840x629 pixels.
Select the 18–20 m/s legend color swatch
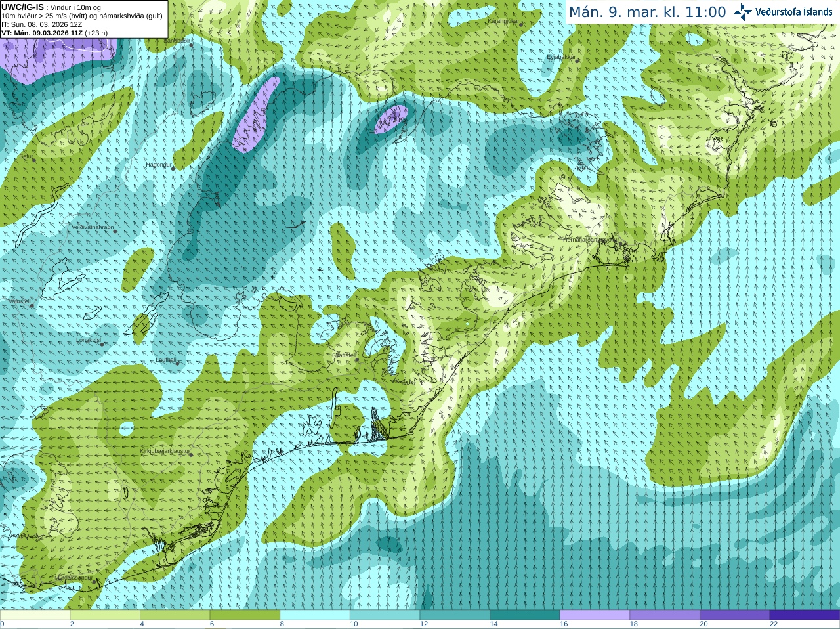665,615
